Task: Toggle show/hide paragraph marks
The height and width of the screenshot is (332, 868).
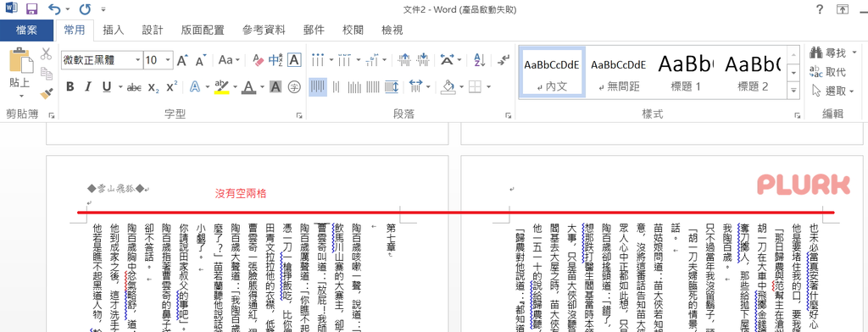Action: coord(504,60)
